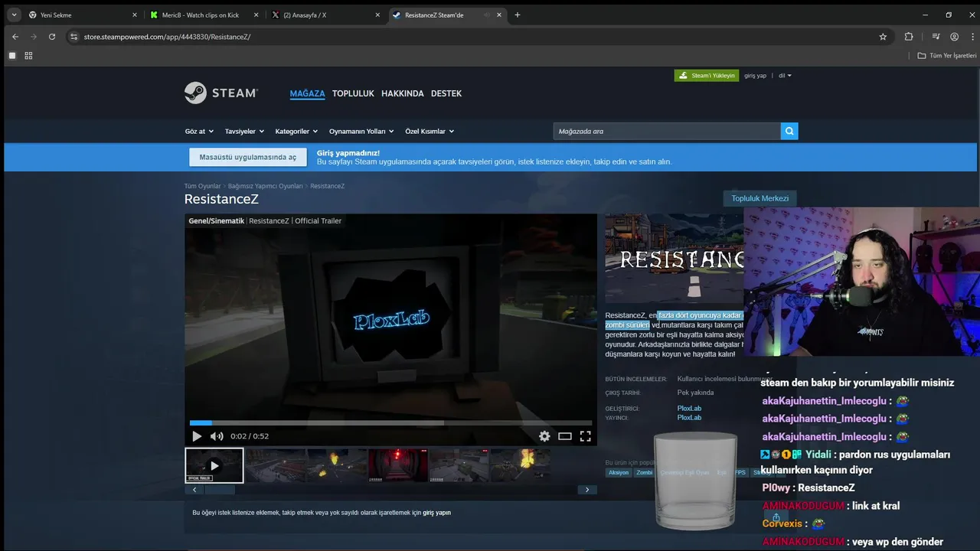
Task: Open the MAĞAZA store tab
Action: (307, 93)
